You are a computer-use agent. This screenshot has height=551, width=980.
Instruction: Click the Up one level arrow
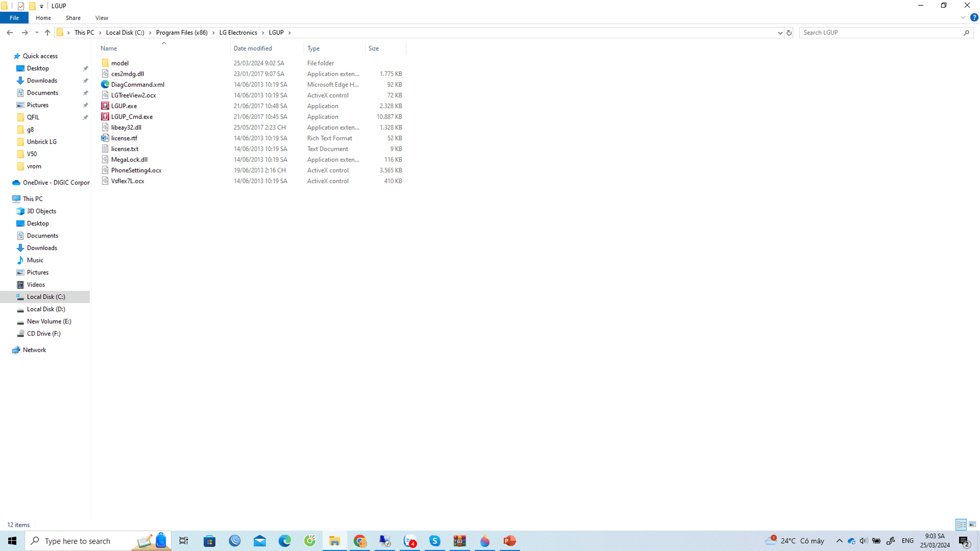pos(47,32)
